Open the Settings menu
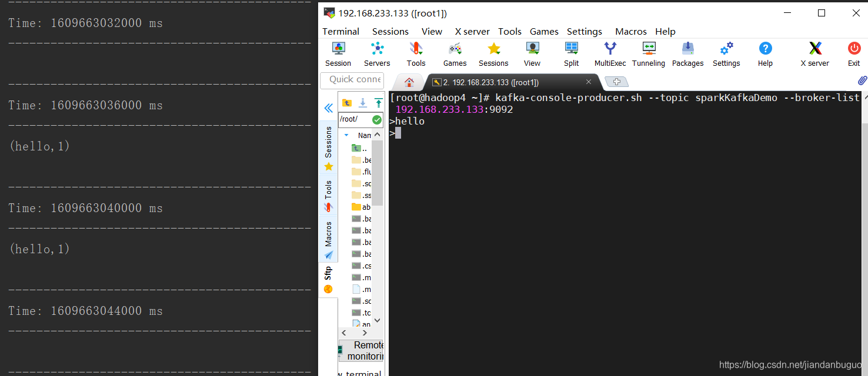The image size is (868, 376). click(x=585, y=32)
